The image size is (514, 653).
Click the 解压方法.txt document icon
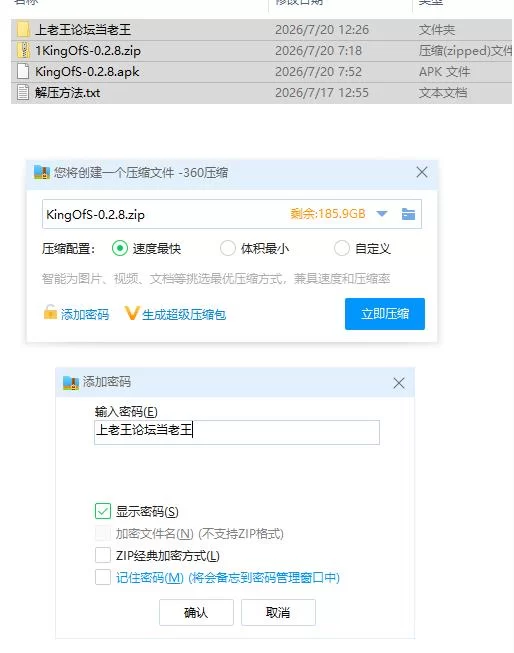pos(23,92)
